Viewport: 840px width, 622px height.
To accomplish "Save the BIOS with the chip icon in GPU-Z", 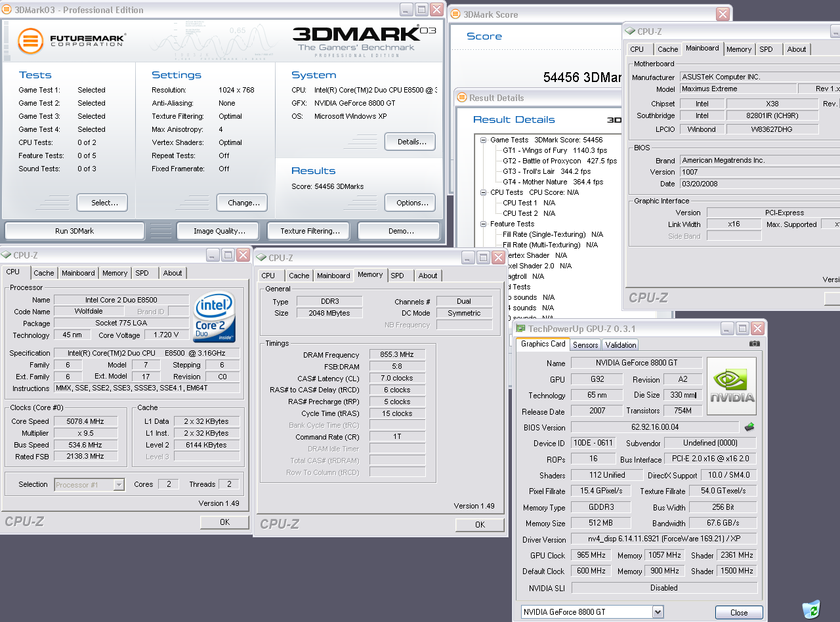I will [x=749, y=427].
